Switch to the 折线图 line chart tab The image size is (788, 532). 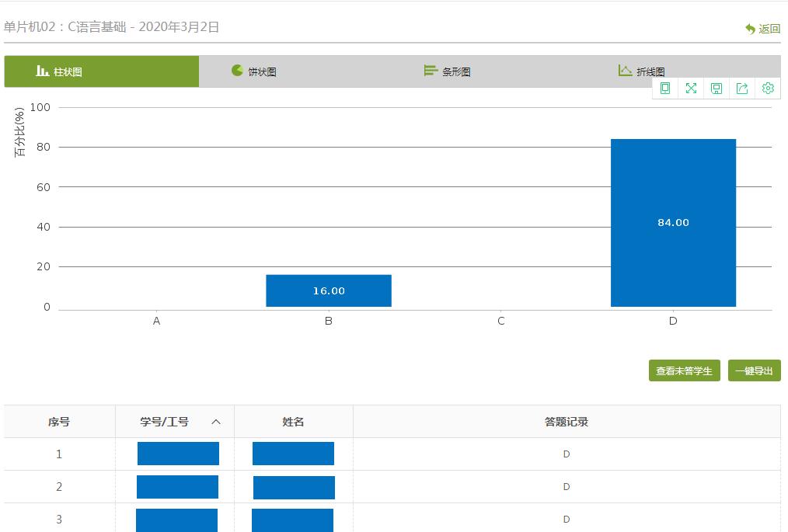(x=642, y=71)
